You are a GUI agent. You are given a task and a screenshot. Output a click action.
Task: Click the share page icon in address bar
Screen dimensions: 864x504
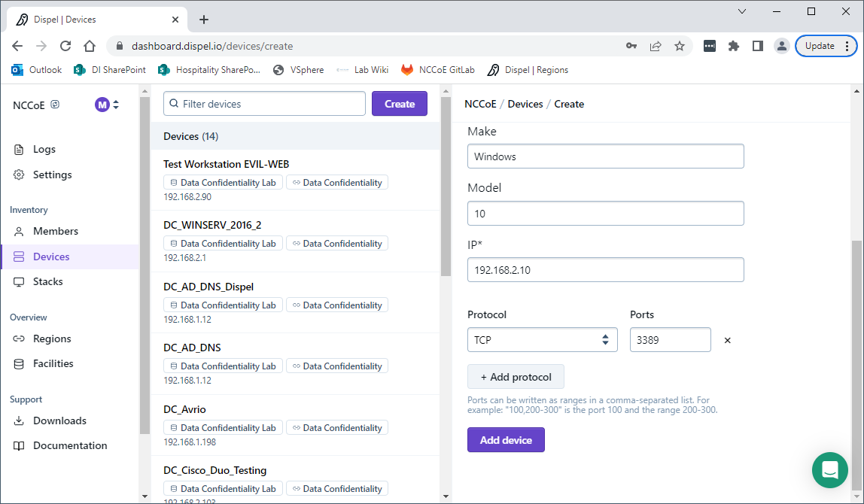pyautogui.click(x=656, y=46)
